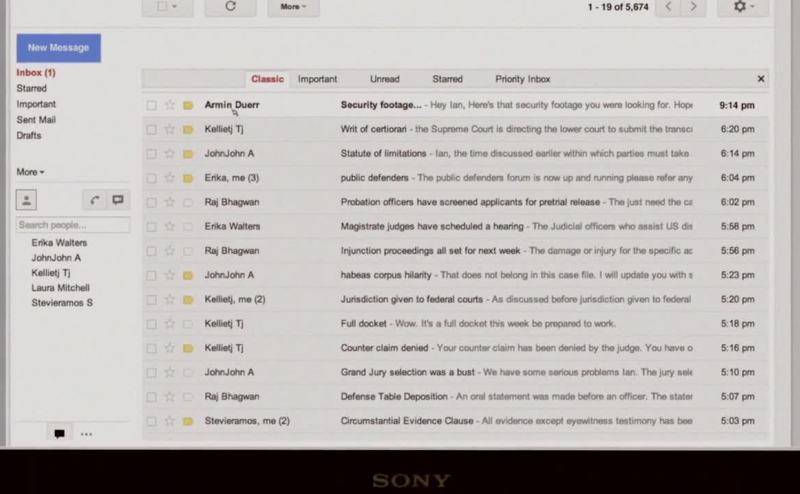Click the phone call icon in chat panel

tap(95, 200)
